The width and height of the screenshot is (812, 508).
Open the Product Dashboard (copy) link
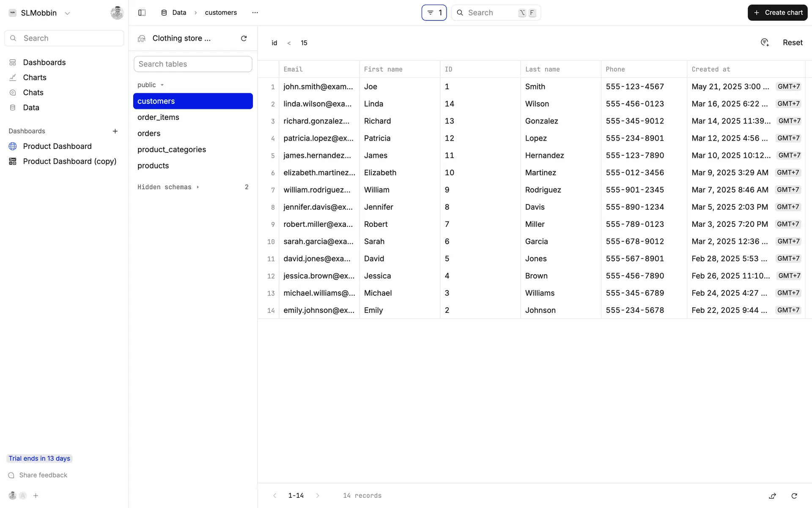pyautogui.click(x=69, y=161)
